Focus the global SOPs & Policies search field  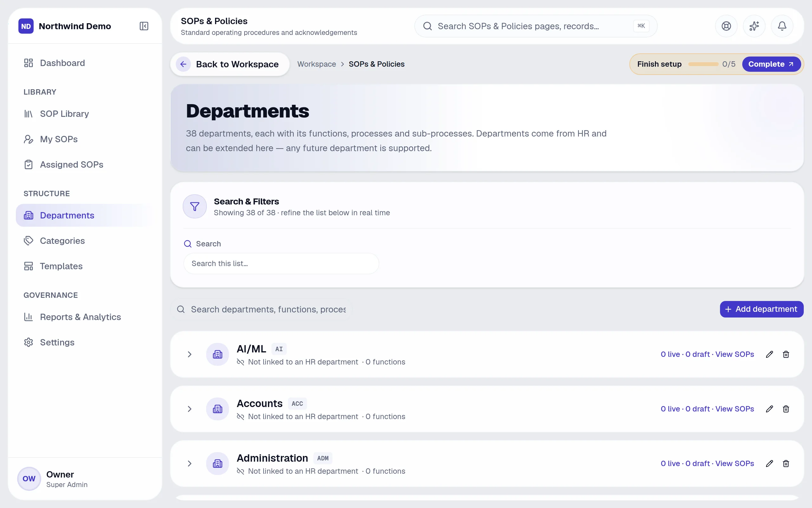(535, 26)
